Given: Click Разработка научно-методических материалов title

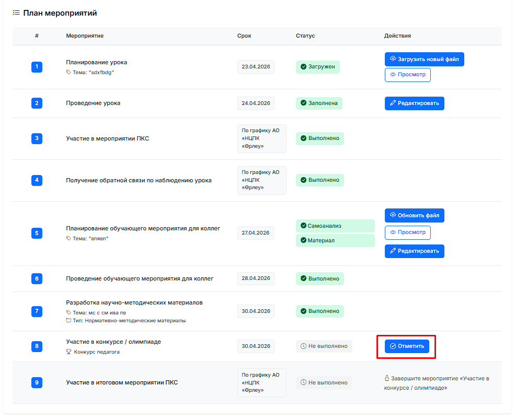Looking at the screenshot, I should [134, 302].
